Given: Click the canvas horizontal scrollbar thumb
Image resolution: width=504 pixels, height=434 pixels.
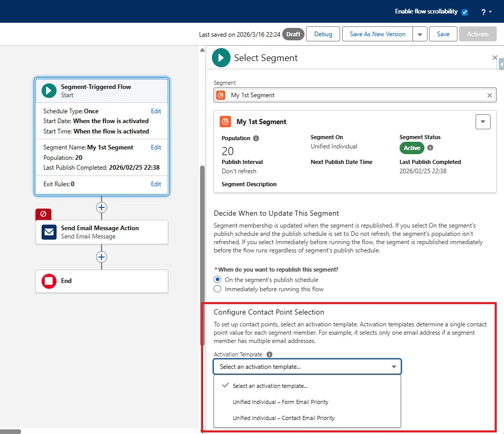Looking at the screenshot, I should (10, 431).
